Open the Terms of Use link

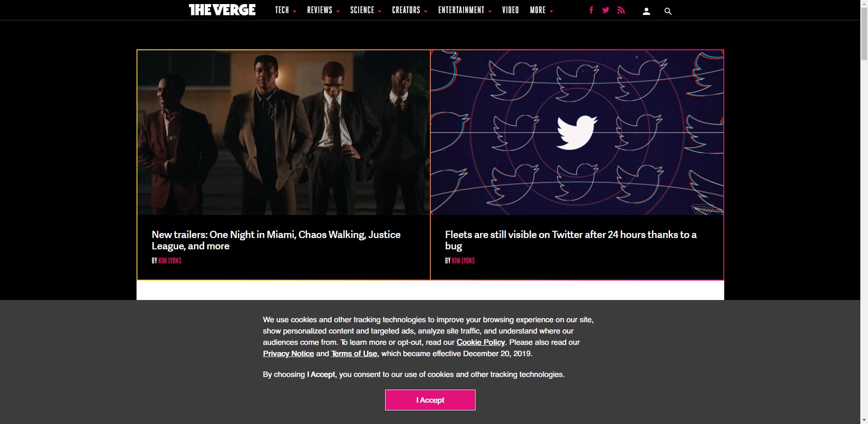click(354, 353)
